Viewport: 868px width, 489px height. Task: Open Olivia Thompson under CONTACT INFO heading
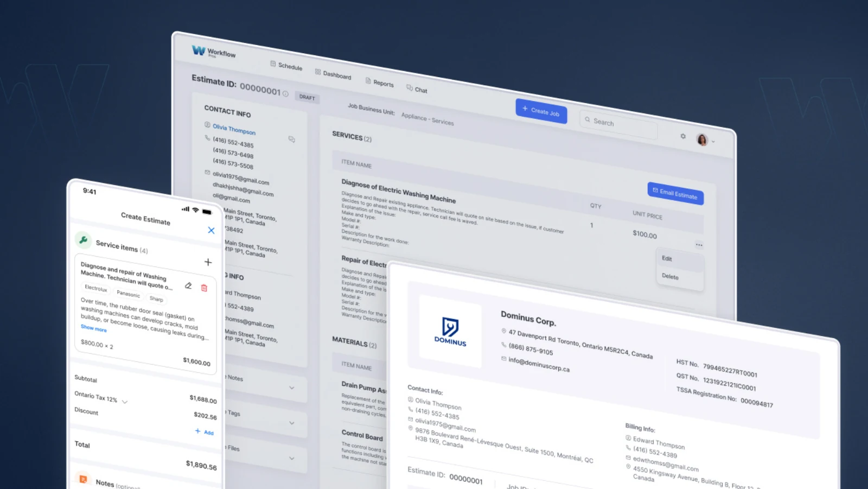[234, 129]
